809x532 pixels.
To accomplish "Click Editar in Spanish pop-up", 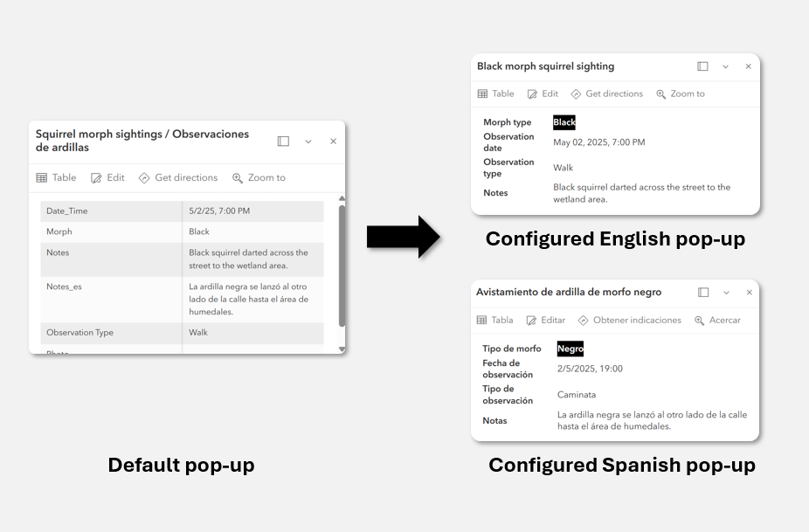I will [x=546, y=320].
